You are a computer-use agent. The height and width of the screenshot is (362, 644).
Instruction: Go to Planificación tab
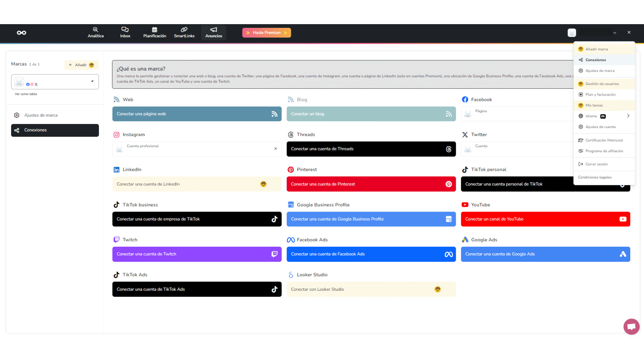point(155,33)
